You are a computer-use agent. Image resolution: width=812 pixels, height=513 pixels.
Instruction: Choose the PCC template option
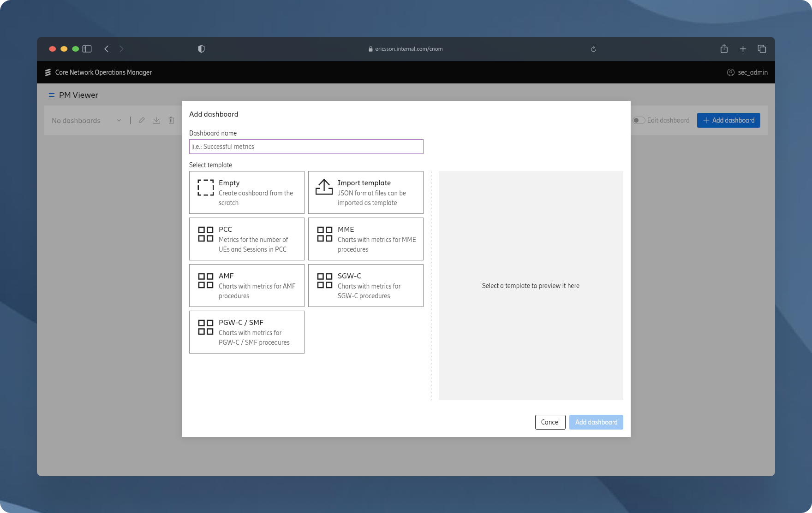point(246,239)
